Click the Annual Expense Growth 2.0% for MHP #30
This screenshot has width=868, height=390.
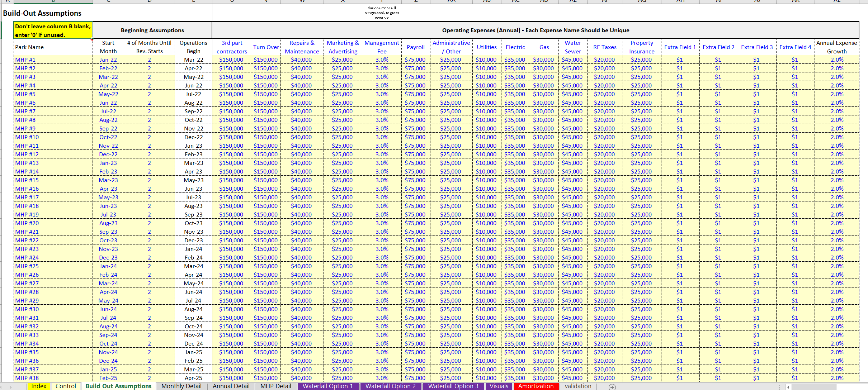click(x=837, y=309)
